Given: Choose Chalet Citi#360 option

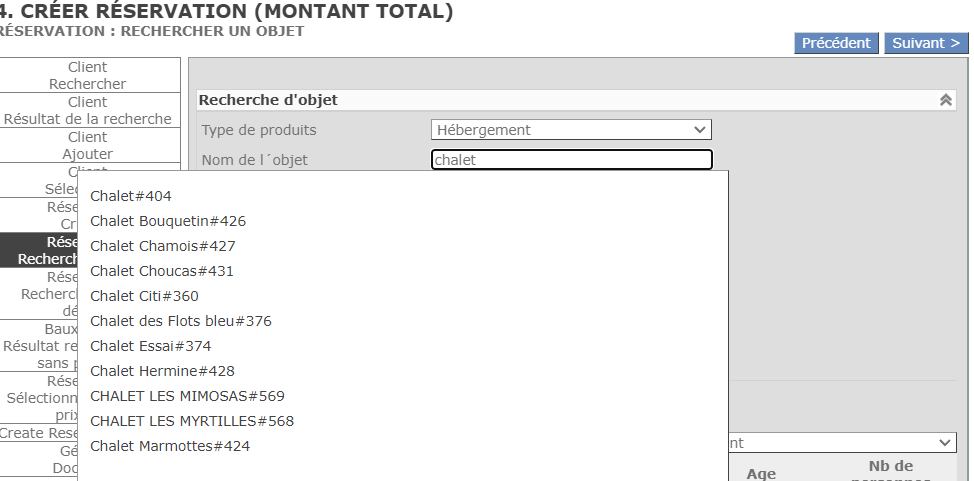Looking at the screenshot, I should [x=144, y=296].
